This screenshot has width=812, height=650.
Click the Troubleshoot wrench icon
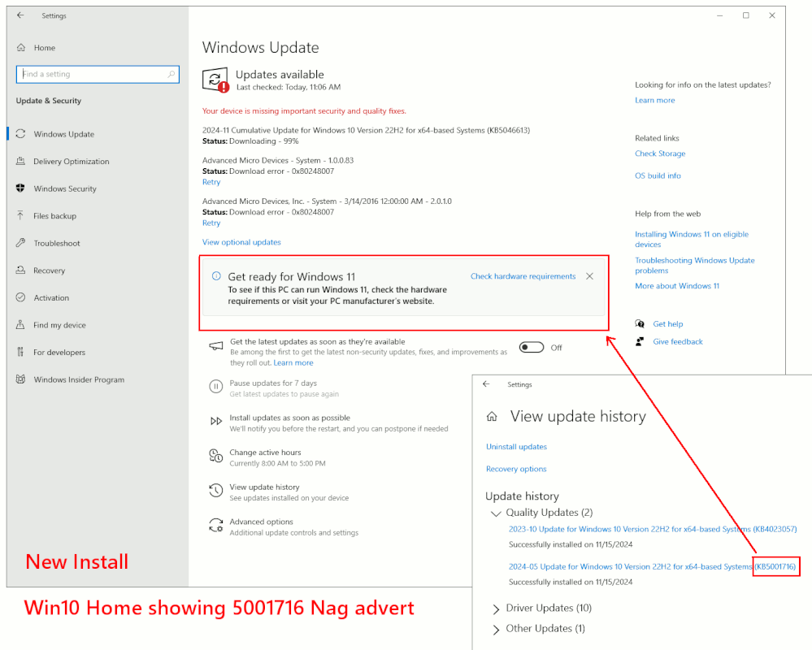(20, 243)
